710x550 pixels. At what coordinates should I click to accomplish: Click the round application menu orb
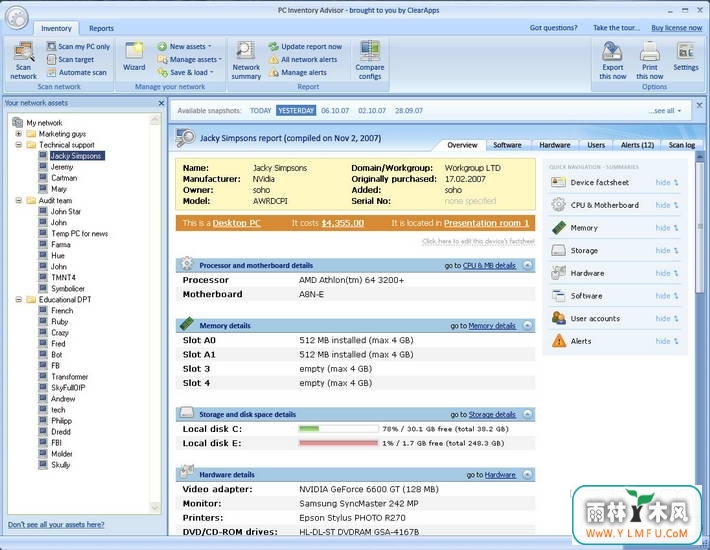[17, 19]
